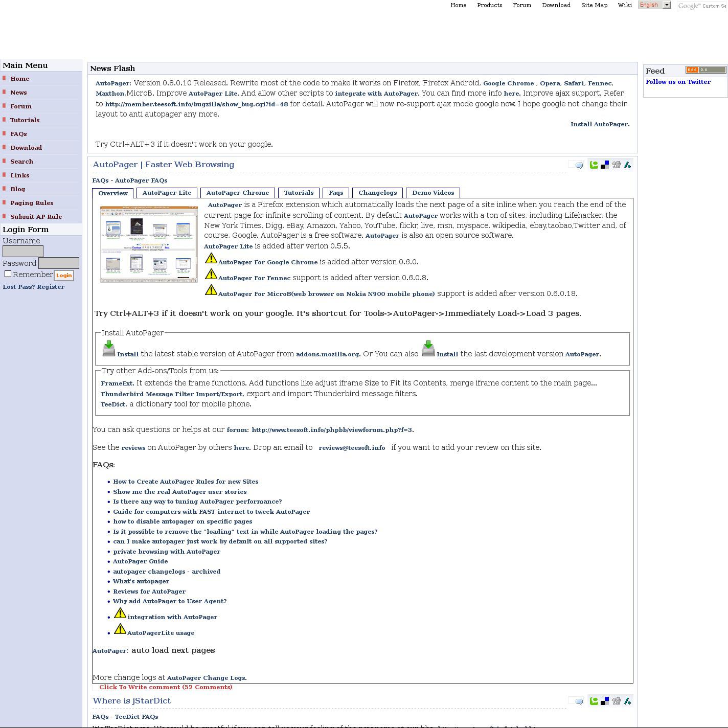This screenshot has height=728, width=728.
Task: Click warning icon beside AutoPager For Google Chrome
Action: 211,259
